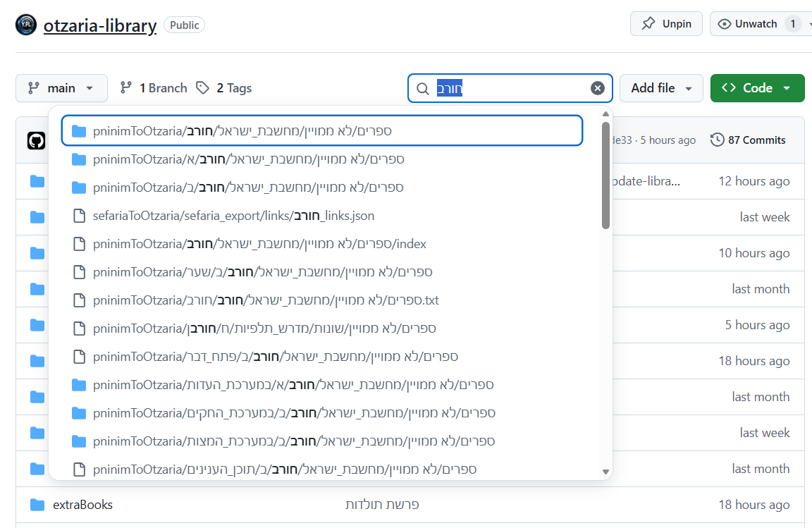The image size is (812, 528).
Task: Click the GitHub avatar in commit row
Action: pos(37,140)
